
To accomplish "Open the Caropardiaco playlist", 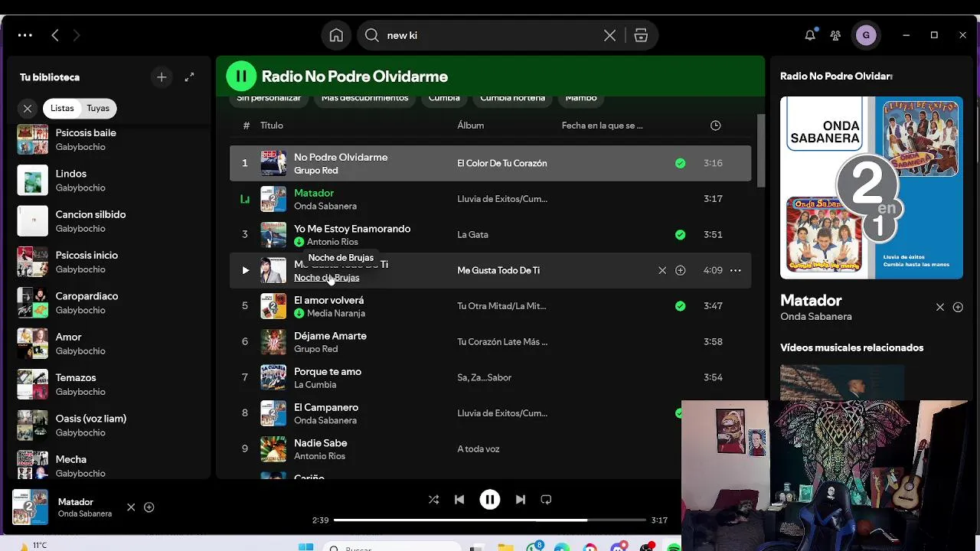I will (x=110, y=302).
